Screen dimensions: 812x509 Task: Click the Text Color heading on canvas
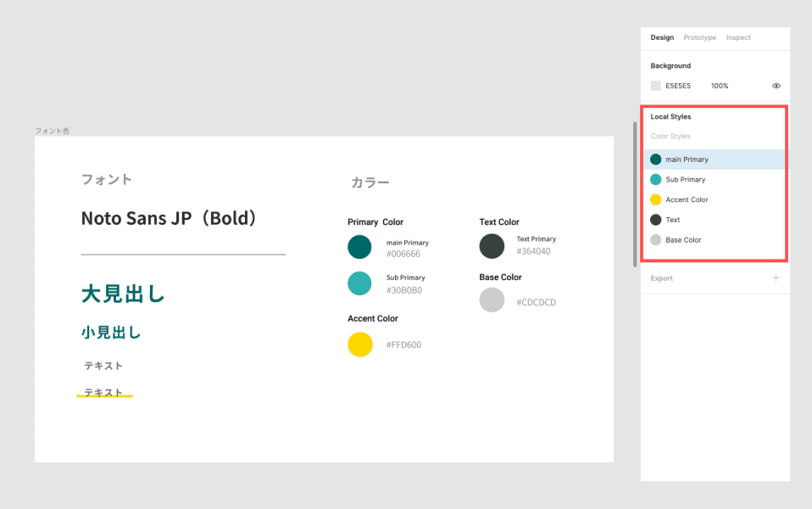(499, 222)
